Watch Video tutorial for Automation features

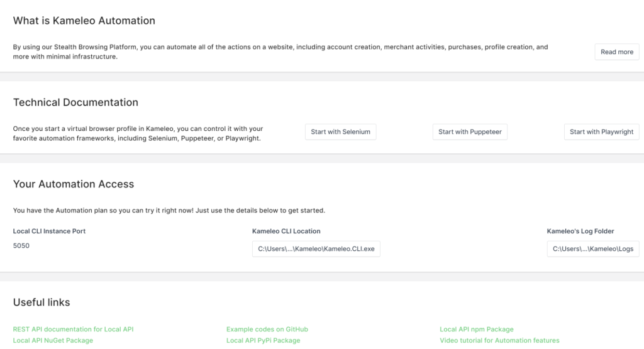tap(499, 340)
